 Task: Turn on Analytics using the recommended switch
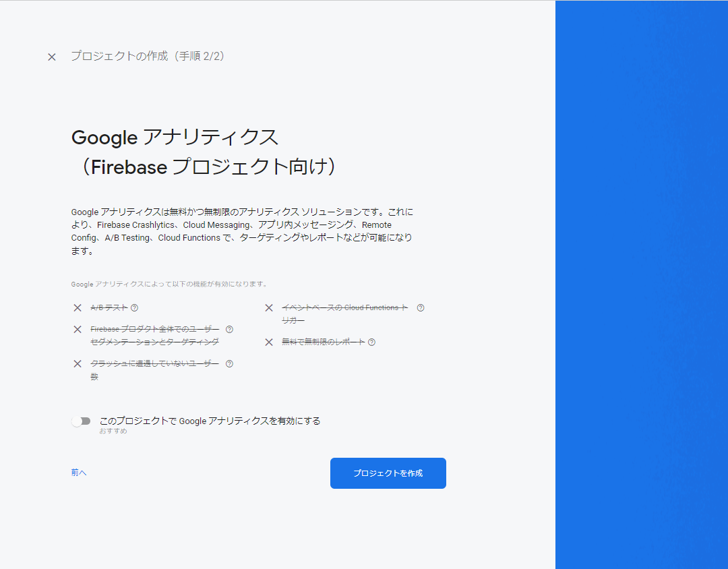pos(82,421)
